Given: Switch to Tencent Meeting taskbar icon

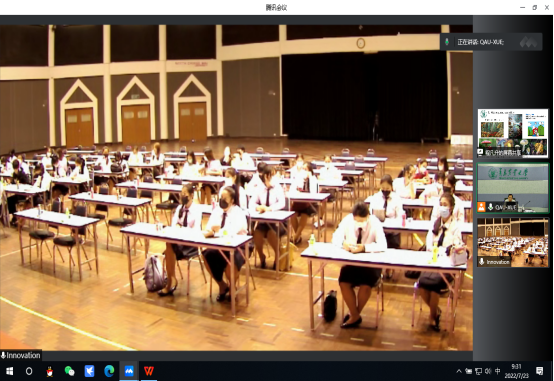Looking at the screenshot, I should [x=129, y=371].
